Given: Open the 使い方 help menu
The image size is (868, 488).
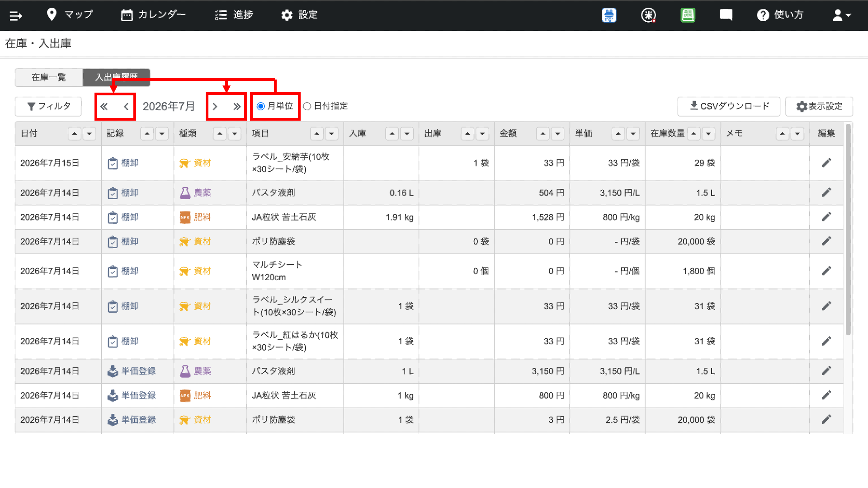Looking at the screenshot, I should [x=780, y=15].
